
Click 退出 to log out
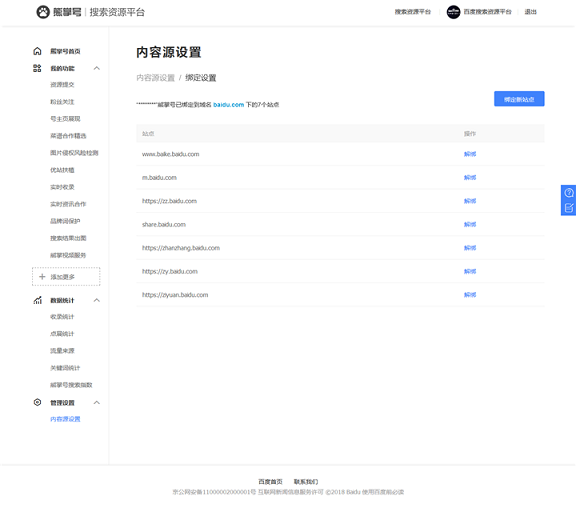[x=530, y=12]
